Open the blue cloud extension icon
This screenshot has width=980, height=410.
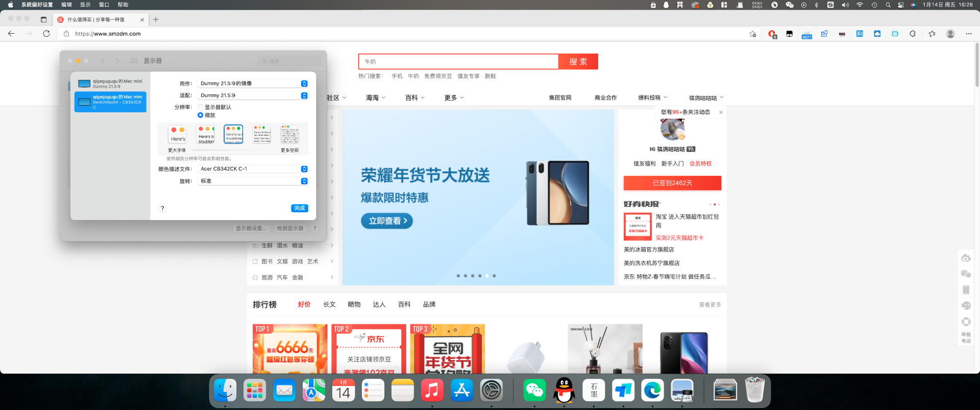(877, 34)
